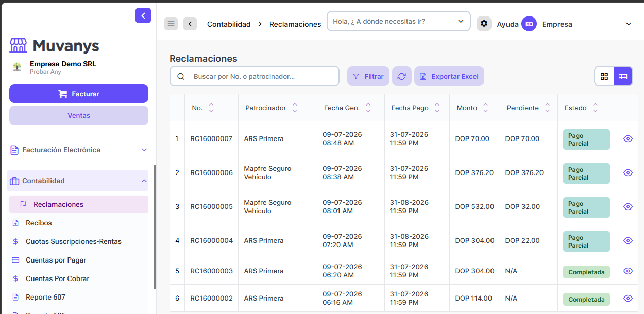Click the Muvanys store logo

click(18, 45)
